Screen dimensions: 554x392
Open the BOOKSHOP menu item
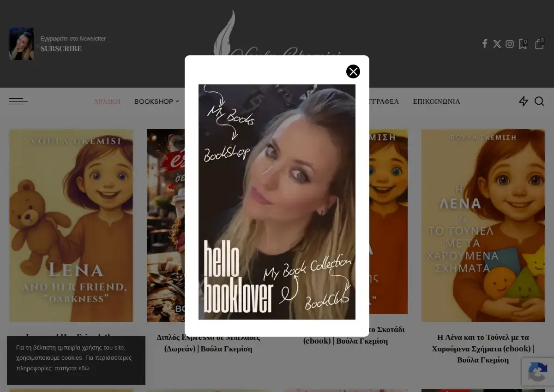pyautogui.click(x=154, y=101)
